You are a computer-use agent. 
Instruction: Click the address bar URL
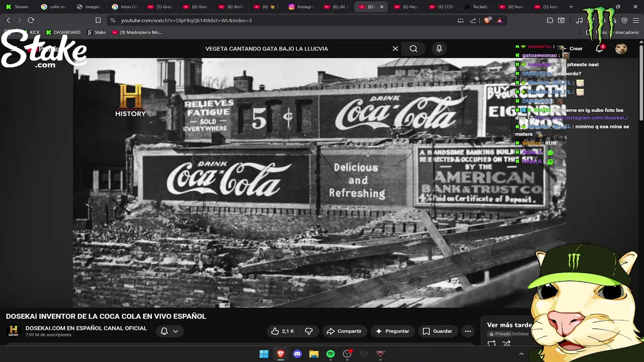[186, 20]
